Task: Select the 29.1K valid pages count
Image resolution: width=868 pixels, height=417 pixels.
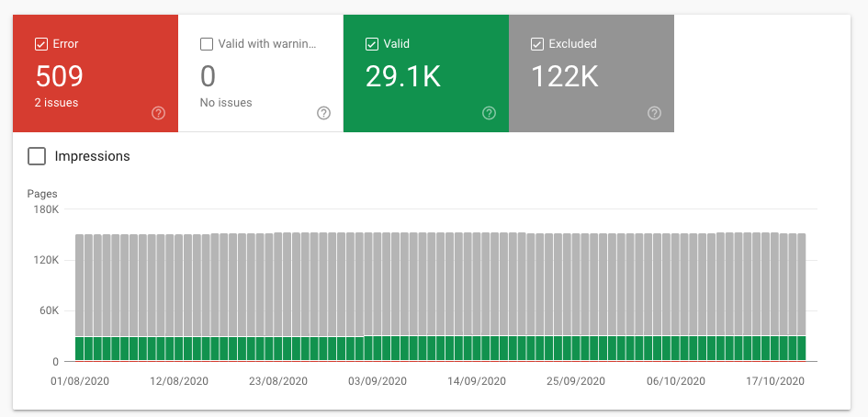Action: point(402,77)
